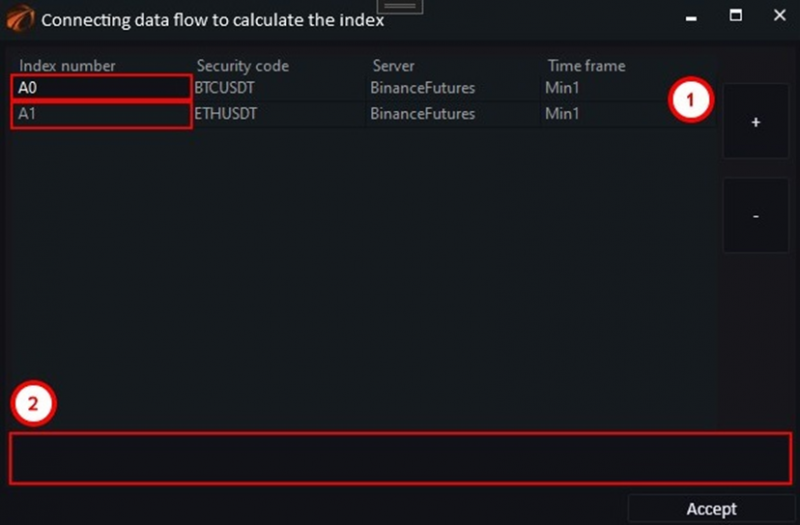Click the plus button to add data flow

tap(756, 121)
